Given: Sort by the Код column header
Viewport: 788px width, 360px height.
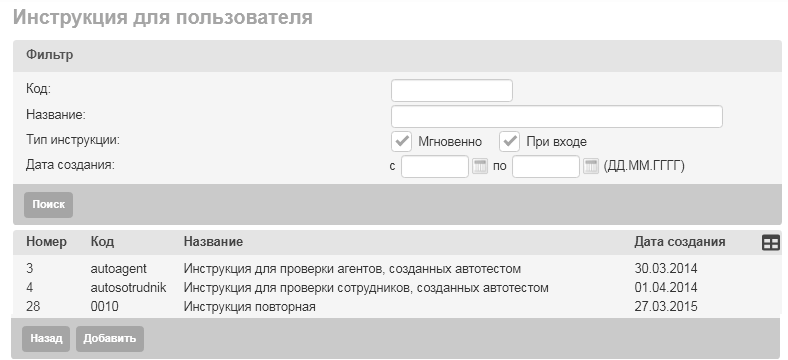Looking at the screenshot, I should 103,242.
